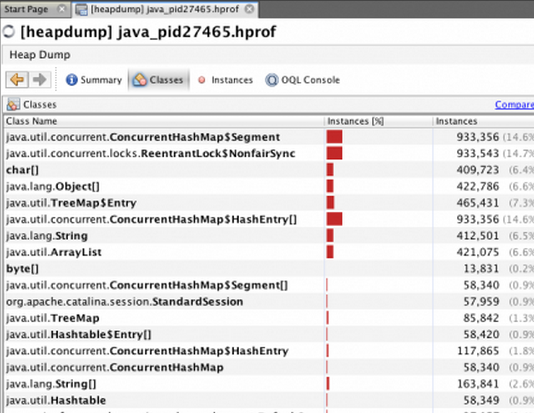This screenshot has height=413, width=534.
Task: Close the Start Page tab
Action: point(62,9)
